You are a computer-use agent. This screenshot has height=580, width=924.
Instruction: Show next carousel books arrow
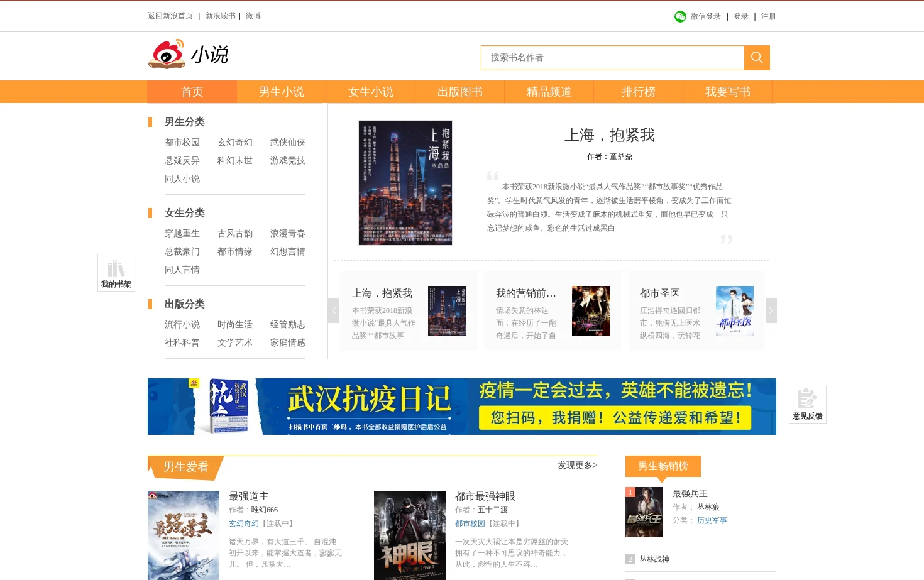click(x=771, y=310)
